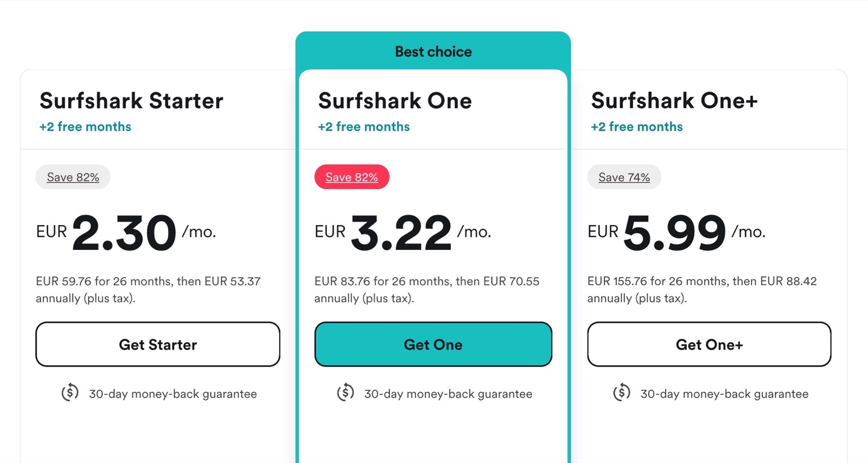Click the EUR 3.22 monthly price
The image size is (868, 463).
click(401, 233)
